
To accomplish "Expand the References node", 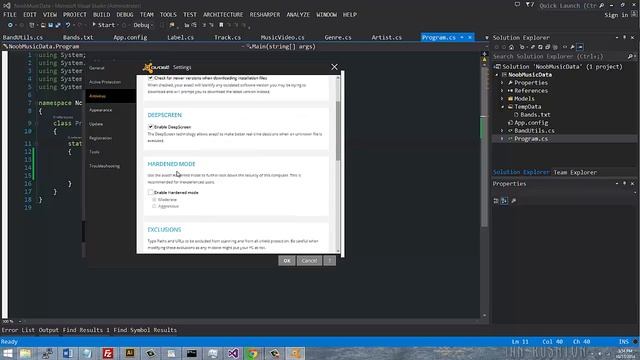I will pos(502,91).
